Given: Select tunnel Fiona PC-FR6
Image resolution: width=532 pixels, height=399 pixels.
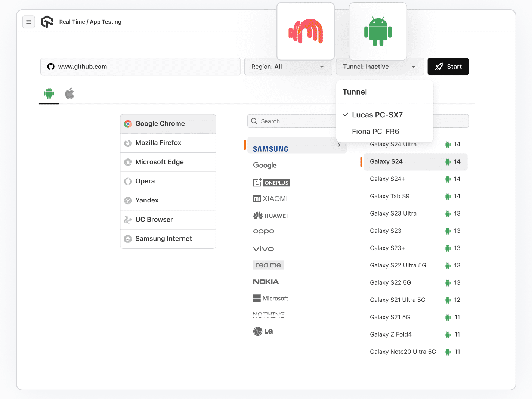Looking at the screenshot, I should click(x=375, y=132).
